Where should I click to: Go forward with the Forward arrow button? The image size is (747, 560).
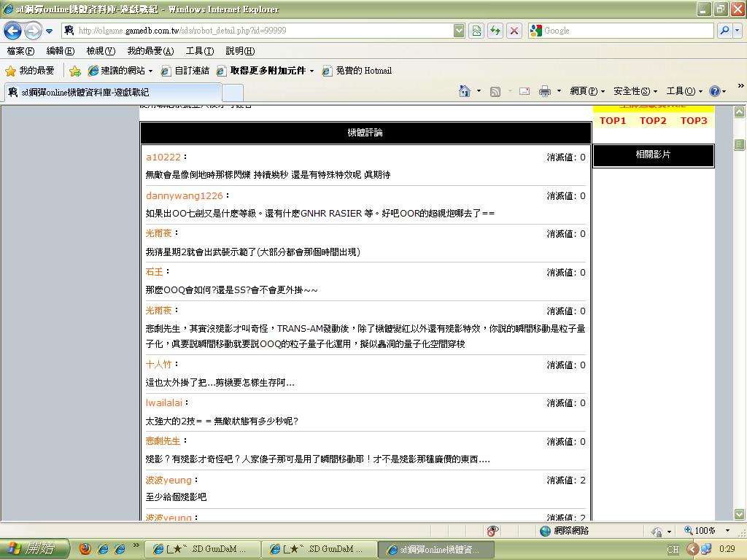32,31
